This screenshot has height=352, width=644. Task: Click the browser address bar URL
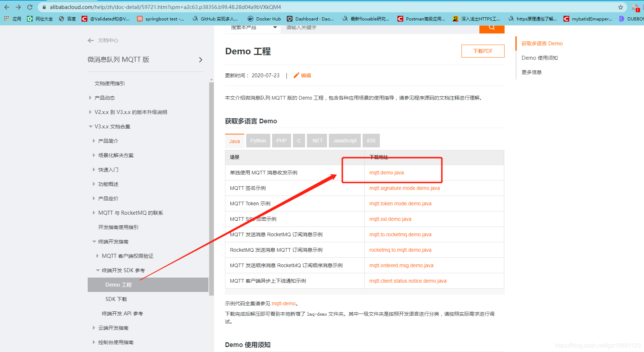click(x=165, y=7)
